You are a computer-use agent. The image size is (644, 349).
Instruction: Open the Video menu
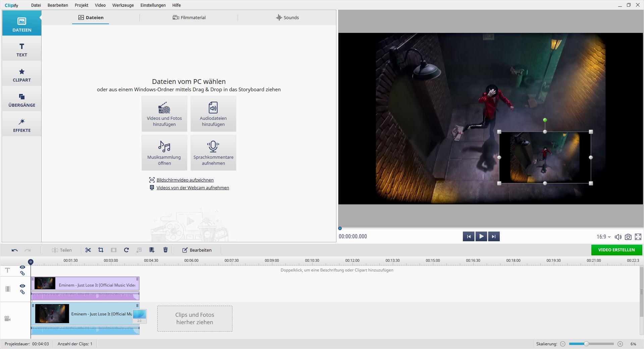coord(100,5)
